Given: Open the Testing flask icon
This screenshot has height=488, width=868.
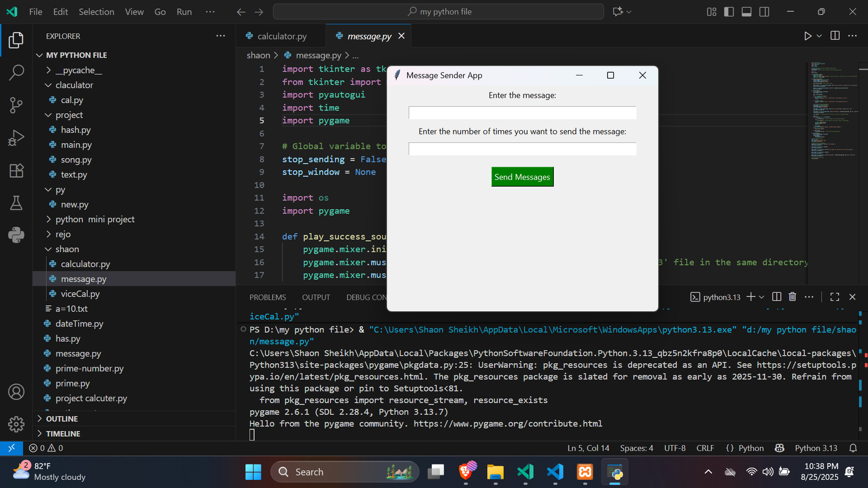Looking at the screenshot, I should pyautogui.click(x=16, y=203).
